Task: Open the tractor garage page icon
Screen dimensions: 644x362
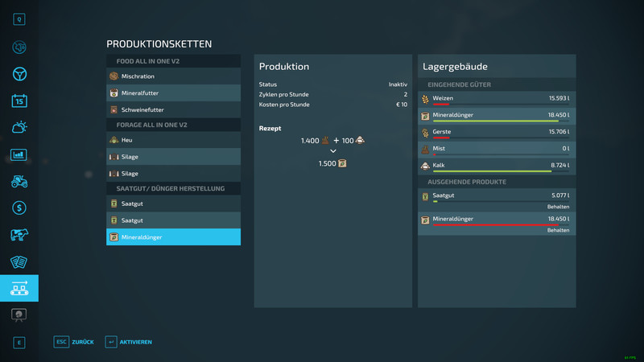Action: click(19, 181)
